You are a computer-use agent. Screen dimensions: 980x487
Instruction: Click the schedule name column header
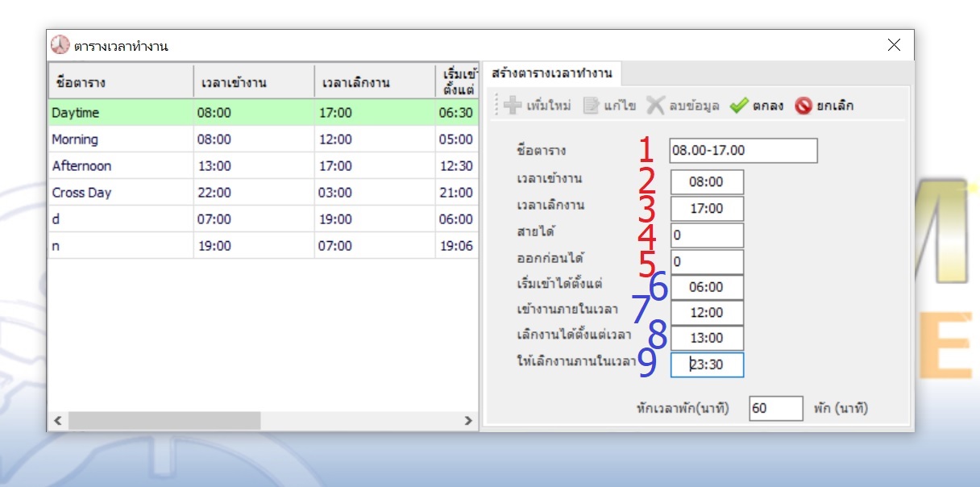(x=121, y=82)
